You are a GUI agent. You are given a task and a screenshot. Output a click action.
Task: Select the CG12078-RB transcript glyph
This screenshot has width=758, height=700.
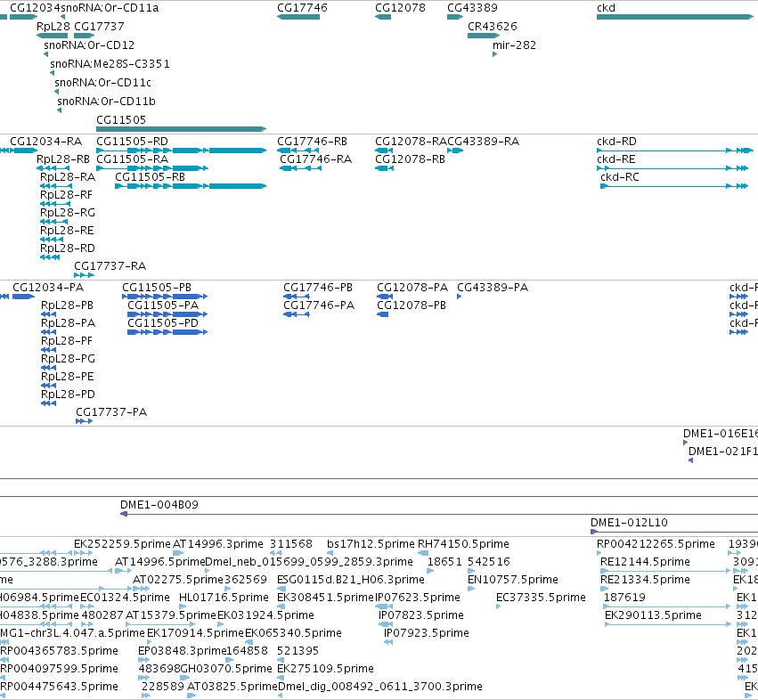click(384, 168)
